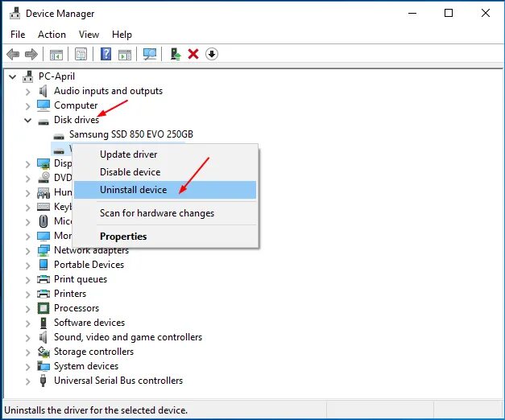
Task: Click the Computer category monitor icon
Action: tap(43, 105)
